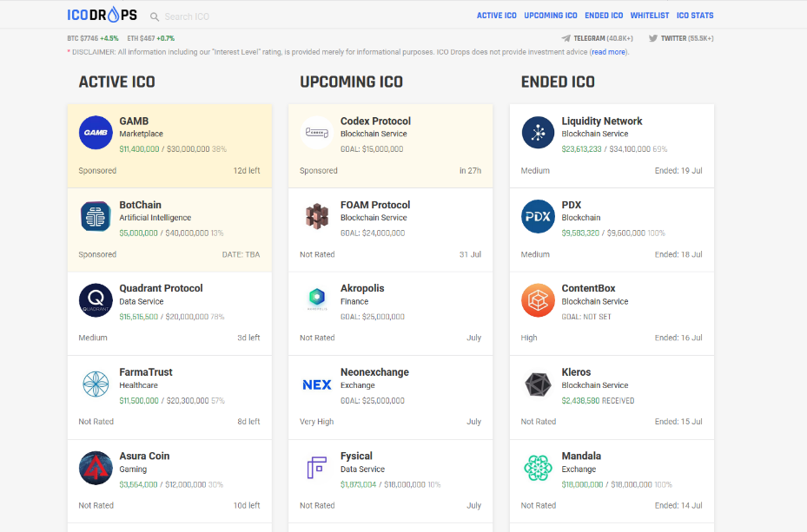Open the FOAM Protocol project title
Viewport: 807px width, 532px height.
375,205
